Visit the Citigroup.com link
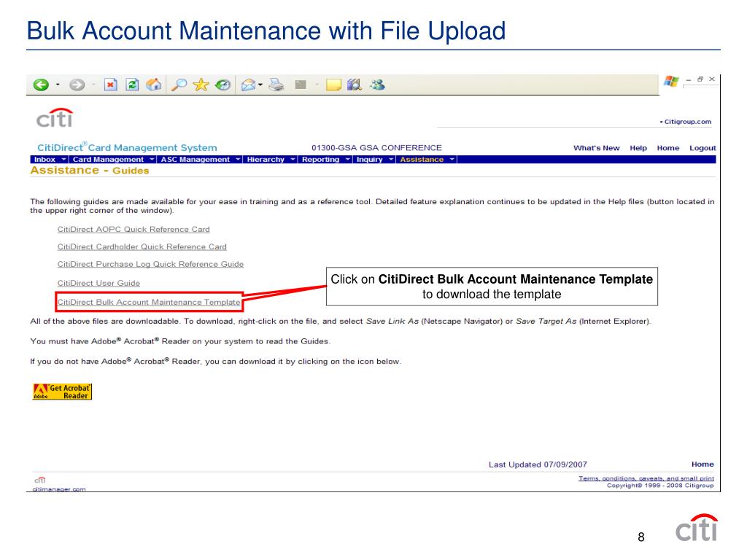Image resolution: width=747 pixels, height=560 pixels. [x=687, y=122]
